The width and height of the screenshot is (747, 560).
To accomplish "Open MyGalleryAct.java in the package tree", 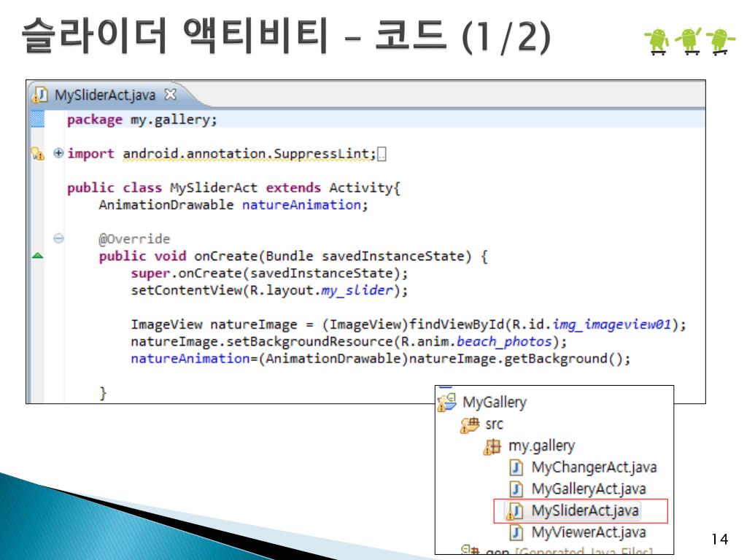I will point(589,489).
